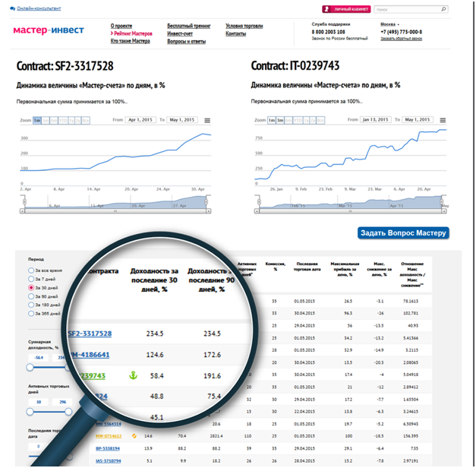476x468 pixels.
Task: Click the 78.1613 ratio cell
Action: click(411, 301)
